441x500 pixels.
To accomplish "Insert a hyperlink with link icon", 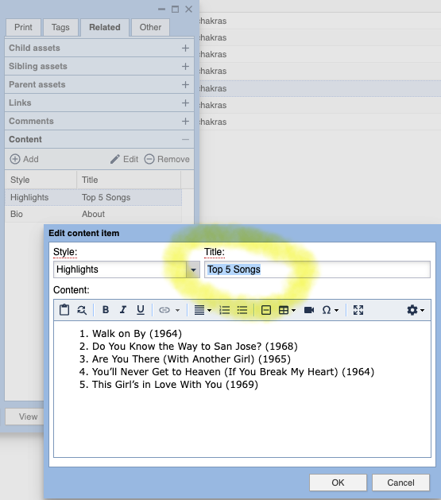I will point(164,310).
